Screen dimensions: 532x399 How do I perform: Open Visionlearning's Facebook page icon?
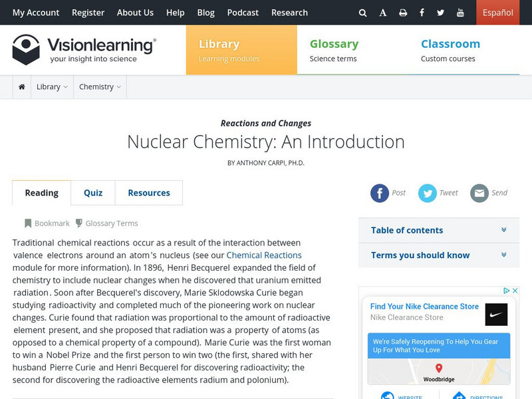click(422, 13)
